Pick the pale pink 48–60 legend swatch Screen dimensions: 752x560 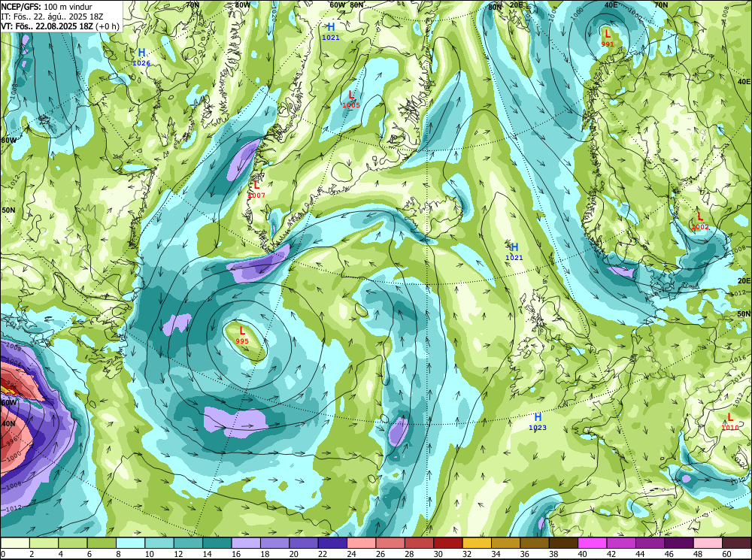(x=708, y=543)
